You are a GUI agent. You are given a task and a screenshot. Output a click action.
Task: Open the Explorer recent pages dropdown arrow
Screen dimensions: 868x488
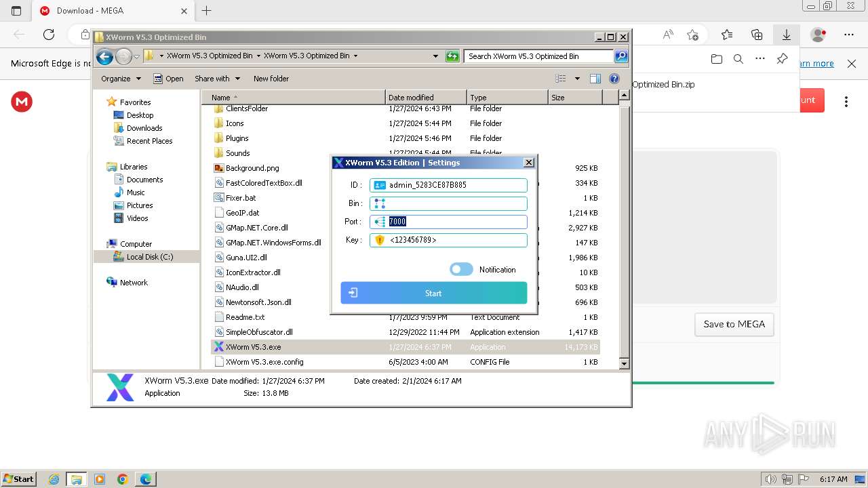(x=136, y=56)
